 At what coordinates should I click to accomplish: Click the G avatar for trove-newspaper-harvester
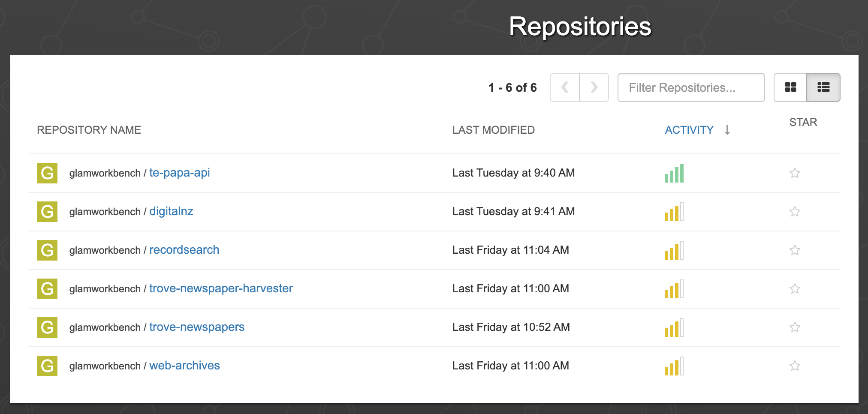[x=47, y=289]
